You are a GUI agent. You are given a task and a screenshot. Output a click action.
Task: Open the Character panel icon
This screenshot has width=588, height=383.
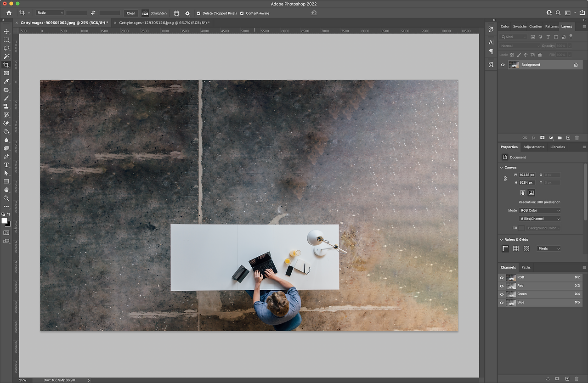point(491,42)
